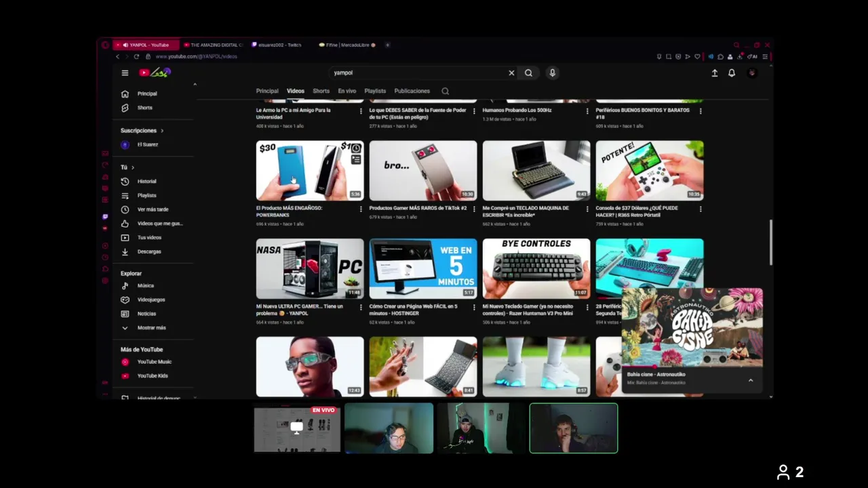The width and height of the screenshot is (868, 488).
Task: Open title Humanos Probando Los 500Hz
Action: [x=517, y=110]
